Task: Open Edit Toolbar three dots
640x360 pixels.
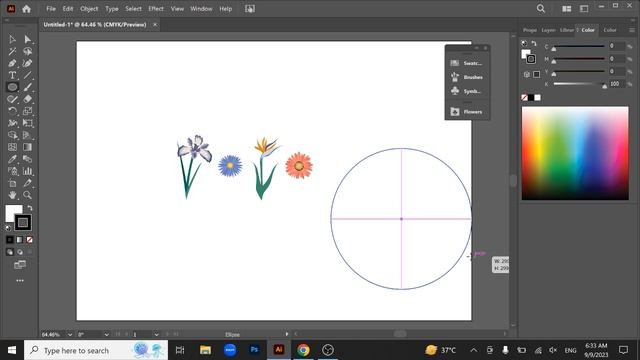Action: click(x=20, y=281)
